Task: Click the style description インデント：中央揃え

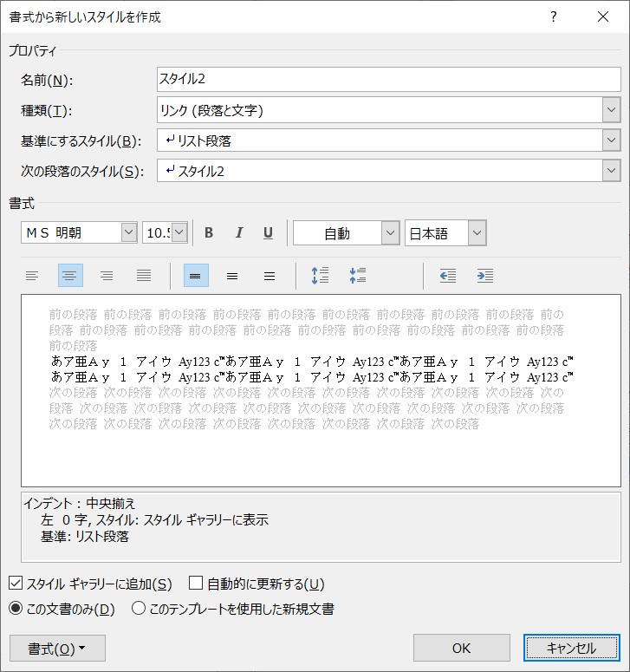Action: 79,503
